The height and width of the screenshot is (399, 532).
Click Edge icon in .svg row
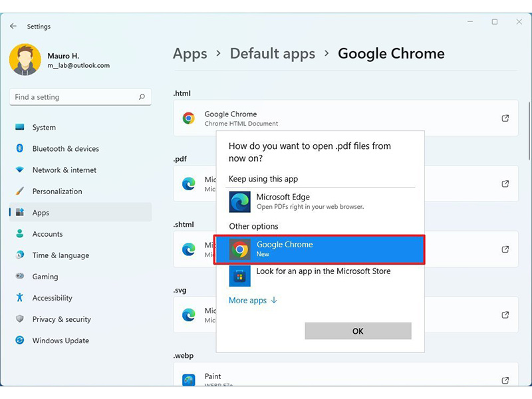pyautogui.click(x=189, y=315)
